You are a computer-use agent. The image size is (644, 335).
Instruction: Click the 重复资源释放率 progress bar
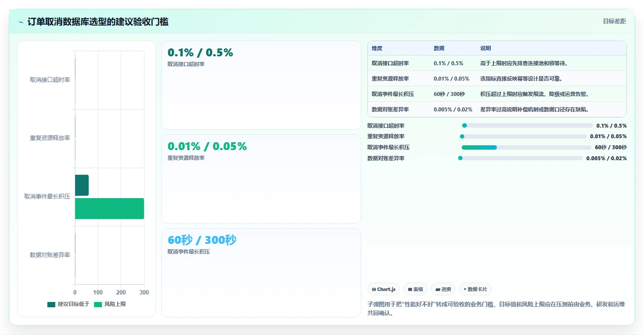(523, 136)
